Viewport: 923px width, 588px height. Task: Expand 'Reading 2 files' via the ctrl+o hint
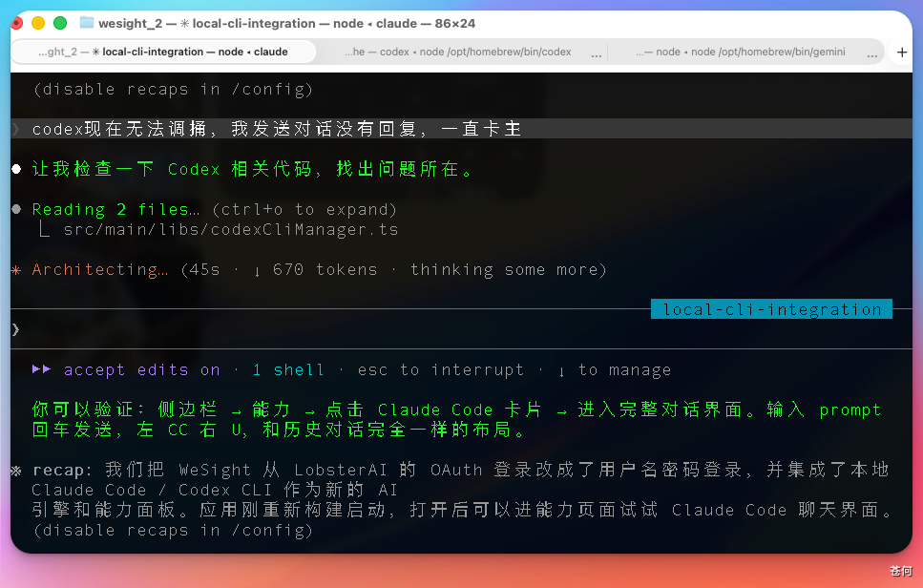[x=304, y=209]
